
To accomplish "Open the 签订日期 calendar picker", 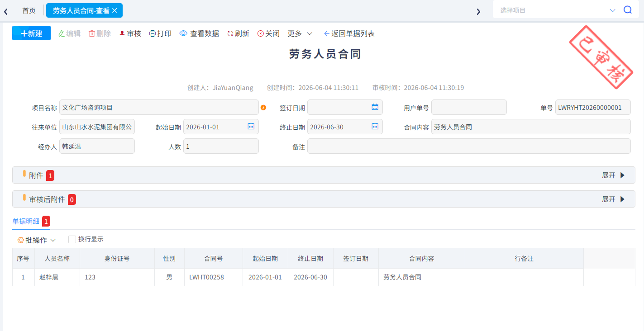I will point(375,107).
